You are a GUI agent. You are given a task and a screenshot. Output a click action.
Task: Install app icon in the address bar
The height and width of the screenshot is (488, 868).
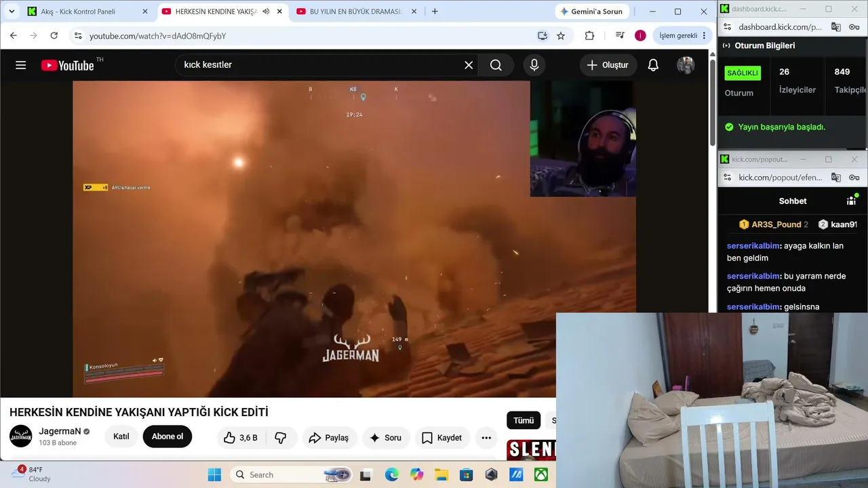[542, 36]
